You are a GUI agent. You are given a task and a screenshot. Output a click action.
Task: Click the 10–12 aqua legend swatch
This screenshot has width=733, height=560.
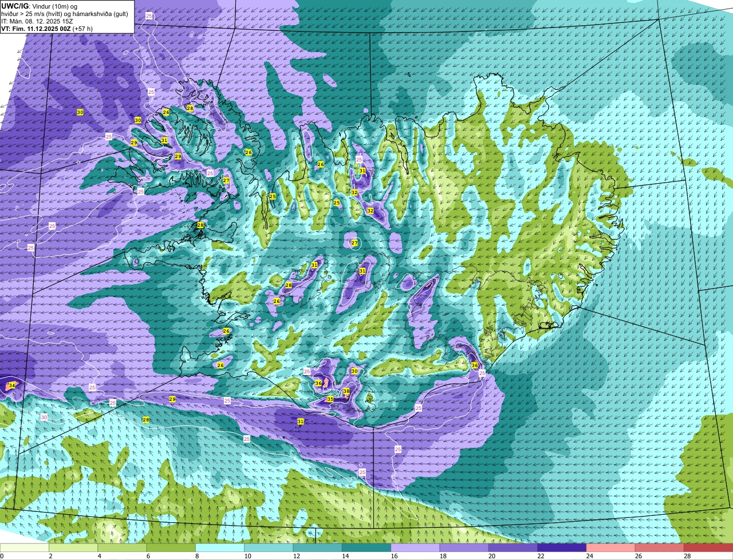[x=269, y=547]
